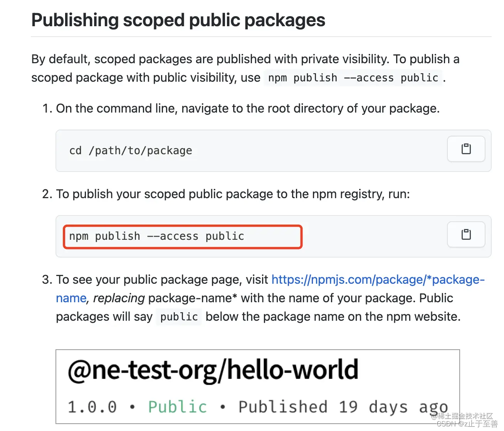This screenshot has height=431, width=504.
Task: Click the italic word "replacing"
Action: pos(119,298)
